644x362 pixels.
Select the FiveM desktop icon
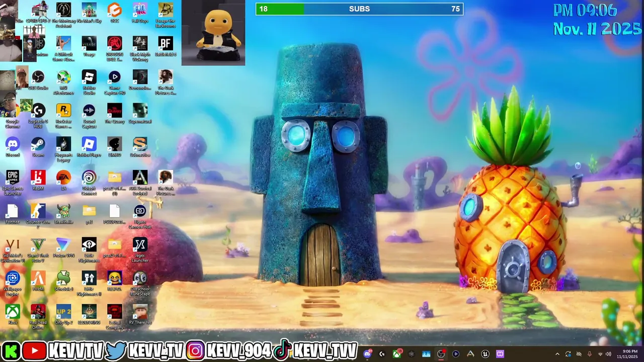(38, 282)
